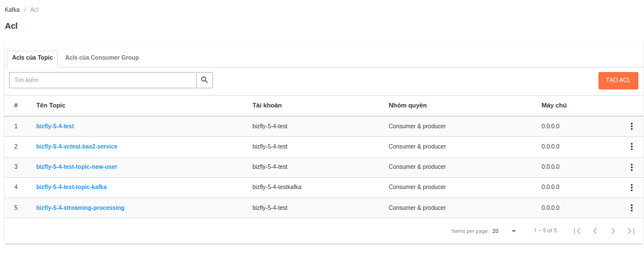Click the Tên Topic column header
This screenshot has height=274, width=644.
point(51,105)
